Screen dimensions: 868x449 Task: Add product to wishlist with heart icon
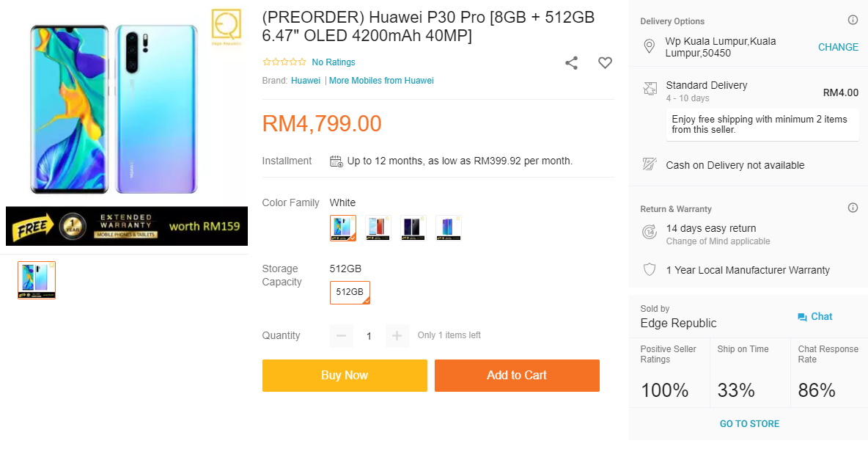605,63
